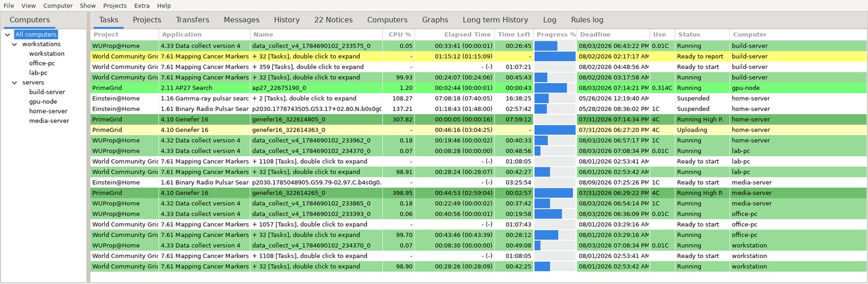
Task: Collapse the workstations group arrow
Action: 16,45
